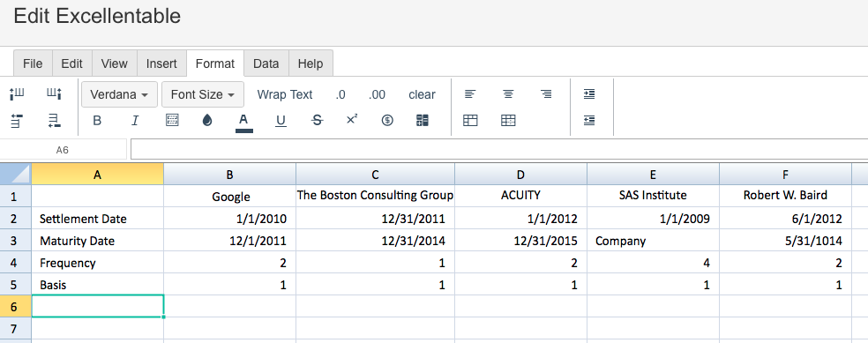Click the currency format dollar icon
Image resolution: width=868 pixels, height=343 pixels.
point(387,120)
